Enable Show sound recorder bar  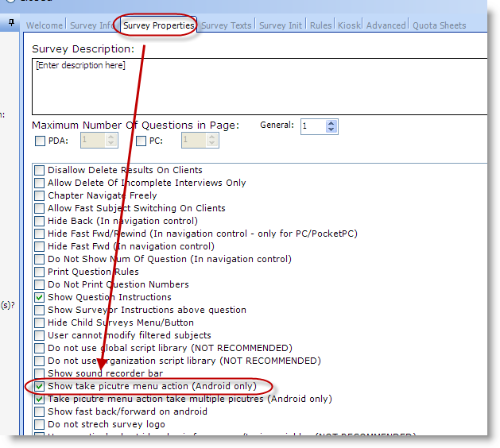(39, 373)
